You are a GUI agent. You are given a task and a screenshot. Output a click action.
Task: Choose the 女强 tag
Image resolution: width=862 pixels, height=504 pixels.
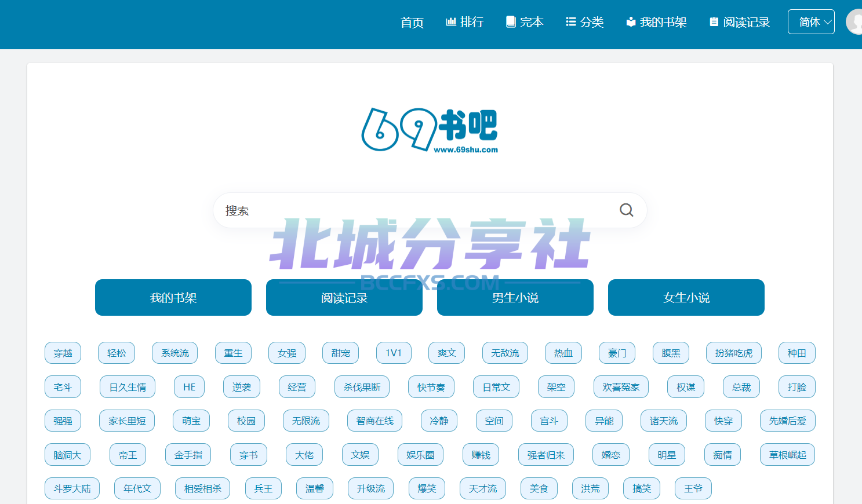point(287,353)
